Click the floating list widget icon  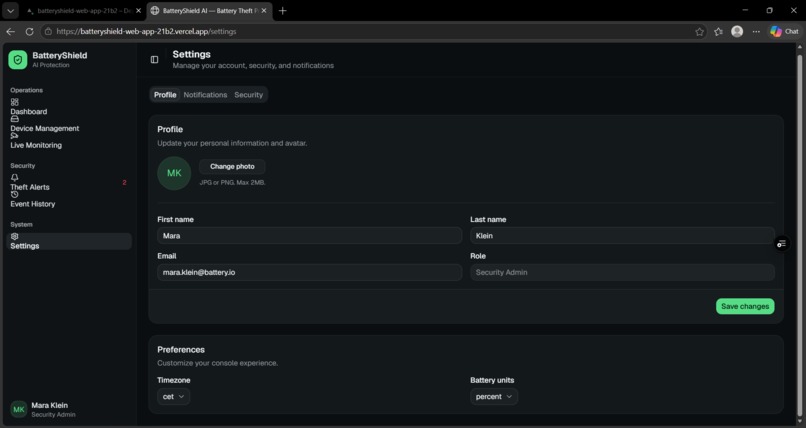(x=781, y=244)
